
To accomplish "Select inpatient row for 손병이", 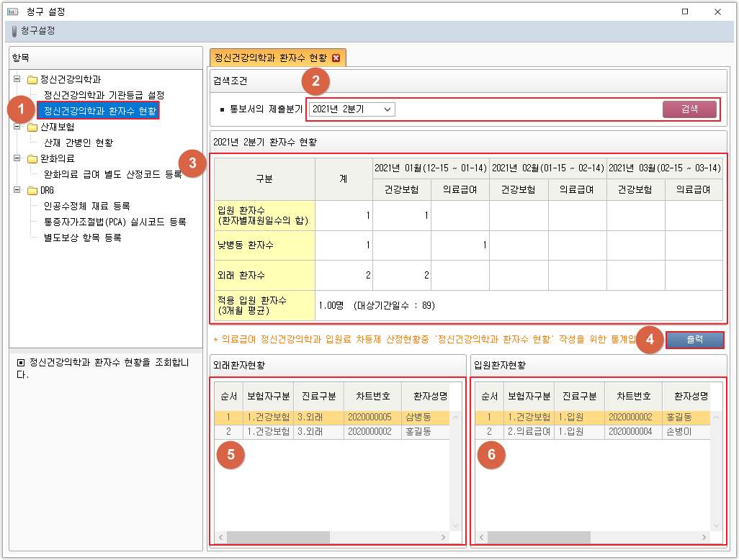I will pos(592,432).
